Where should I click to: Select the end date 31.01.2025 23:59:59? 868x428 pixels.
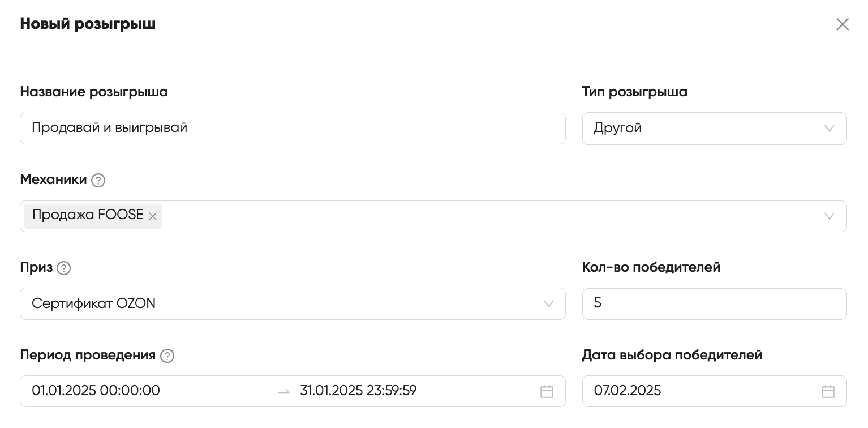(358, 391)
